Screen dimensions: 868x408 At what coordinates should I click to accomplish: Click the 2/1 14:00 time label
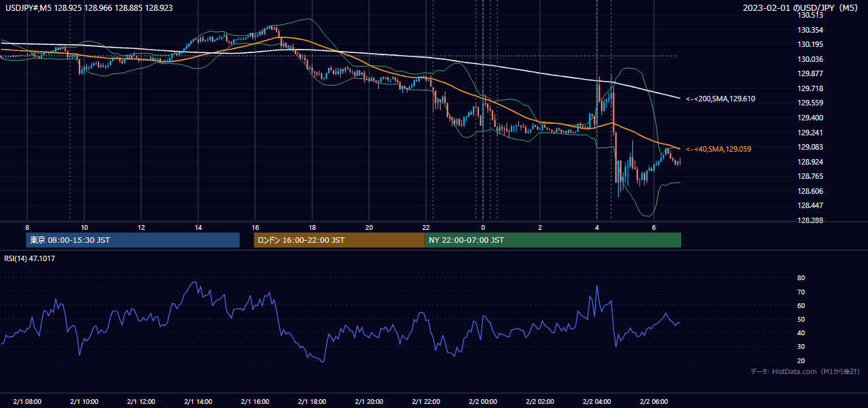[x=198, y=401]
